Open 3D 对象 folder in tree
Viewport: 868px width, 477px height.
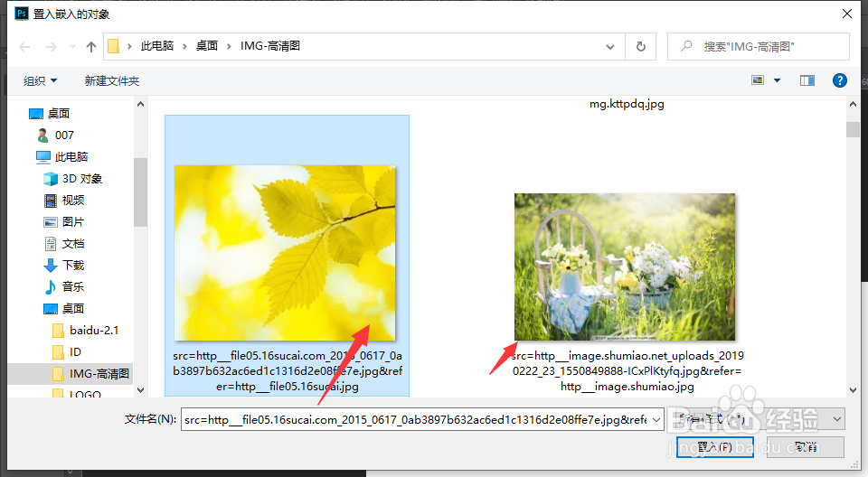point(72,179)
